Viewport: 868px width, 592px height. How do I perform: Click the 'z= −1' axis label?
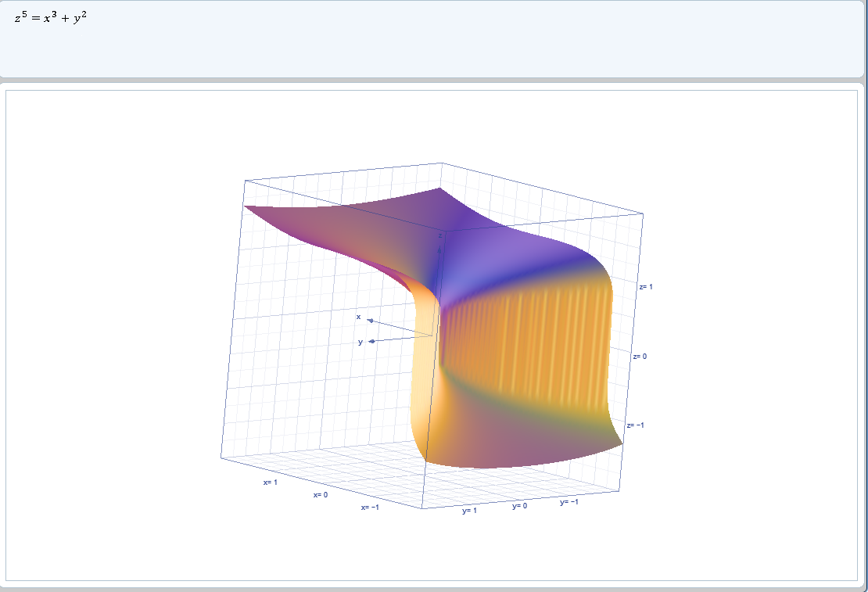click(x=635, y=425)
